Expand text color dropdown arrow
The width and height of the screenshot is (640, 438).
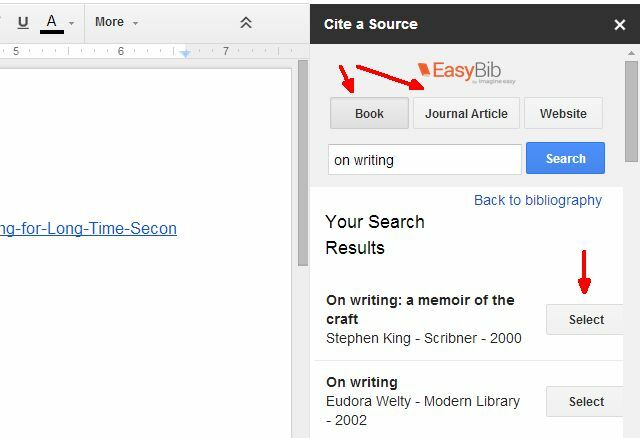71,23
